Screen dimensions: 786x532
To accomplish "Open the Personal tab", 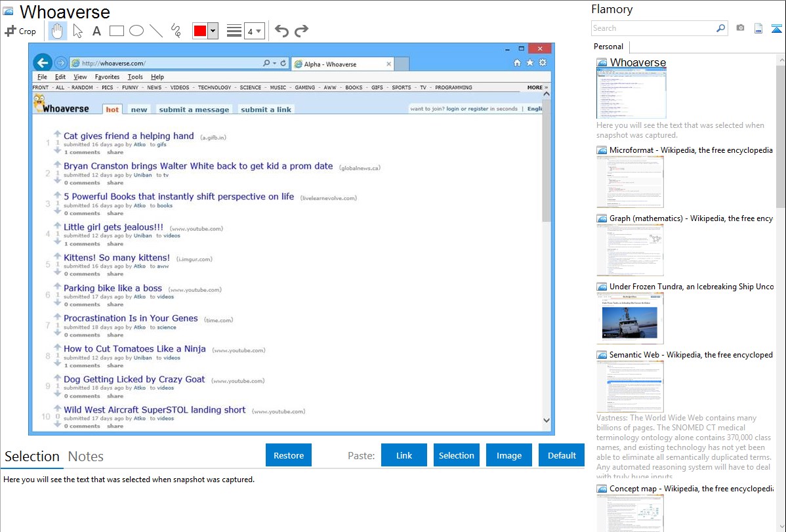I will 608,47.
